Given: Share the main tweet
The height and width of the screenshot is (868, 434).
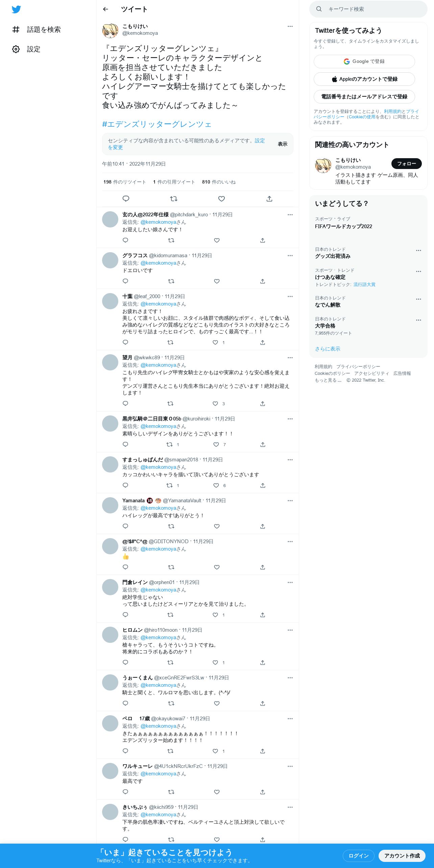Looking at the screenshot, I should click(269, 199).
